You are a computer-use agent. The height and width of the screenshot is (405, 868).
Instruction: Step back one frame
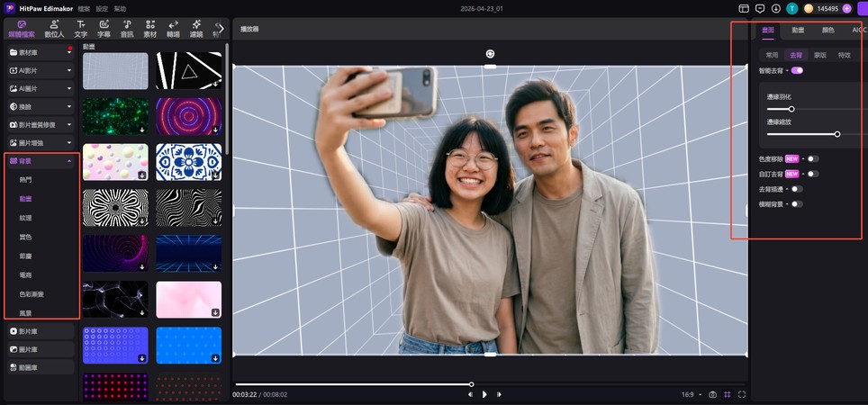pos(470,394)
